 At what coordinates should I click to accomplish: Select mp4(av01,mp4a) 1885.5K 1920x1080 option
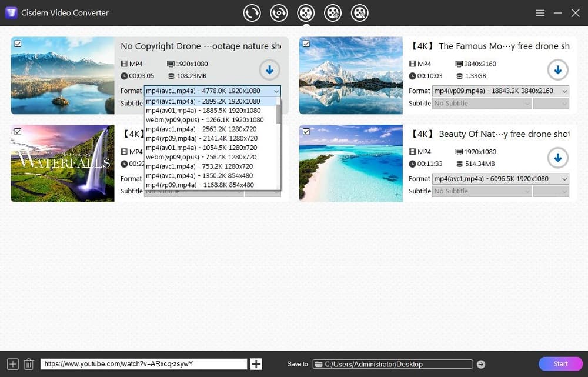(x=211, y=111)
